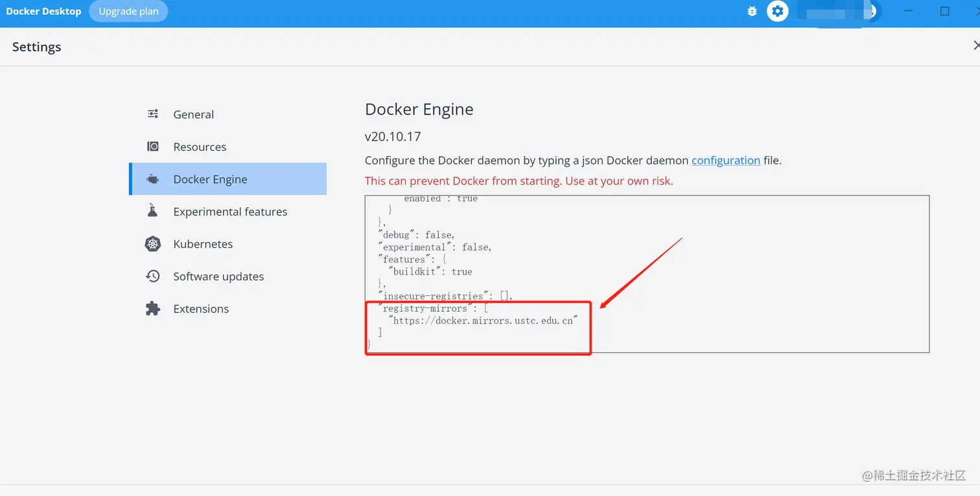Image resolution: width=980 pixels, height=496 pixels.
Task: Click the "features": { line
Action: [412, 259]
